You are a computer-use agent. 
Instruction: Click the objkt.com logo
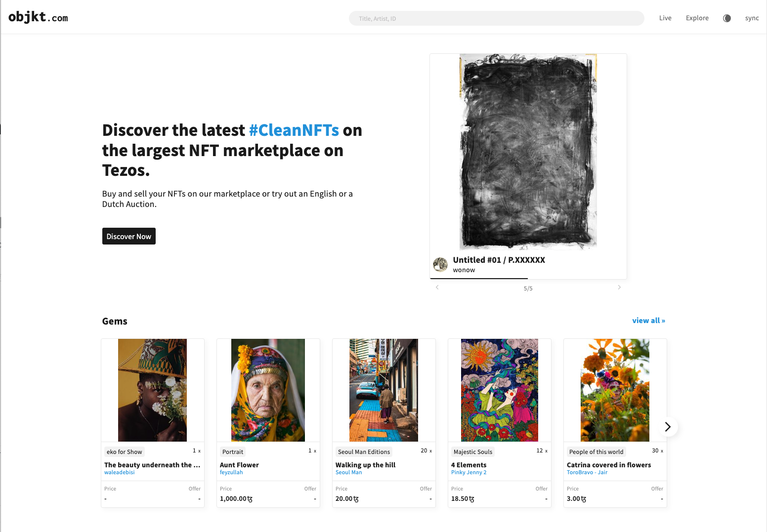pyautogui.click(x=38, y=17)
